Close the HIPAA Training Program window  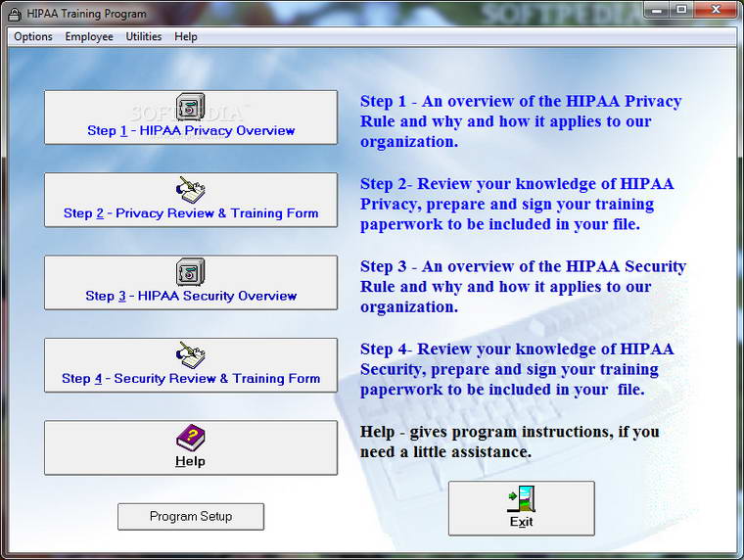pos(716,10)
